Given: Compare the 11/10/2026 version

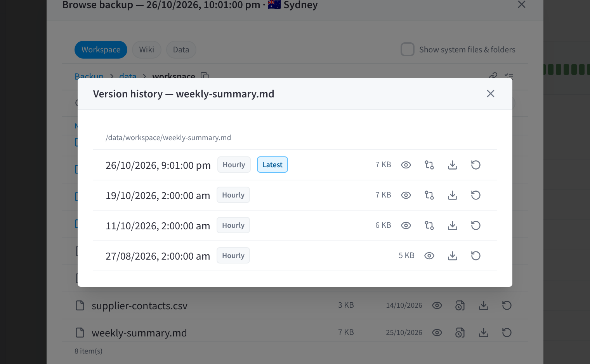Looking at the screenshot, I should (429, 225).
